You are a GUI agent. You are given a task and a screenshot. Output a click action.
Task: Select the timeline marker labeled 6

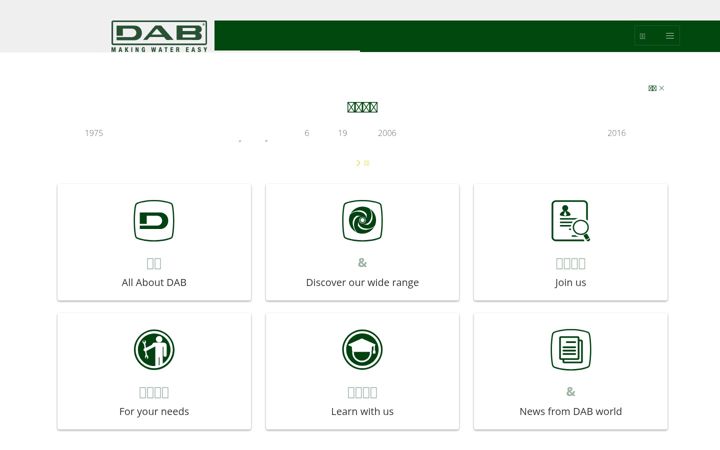[x=306, y=133]
